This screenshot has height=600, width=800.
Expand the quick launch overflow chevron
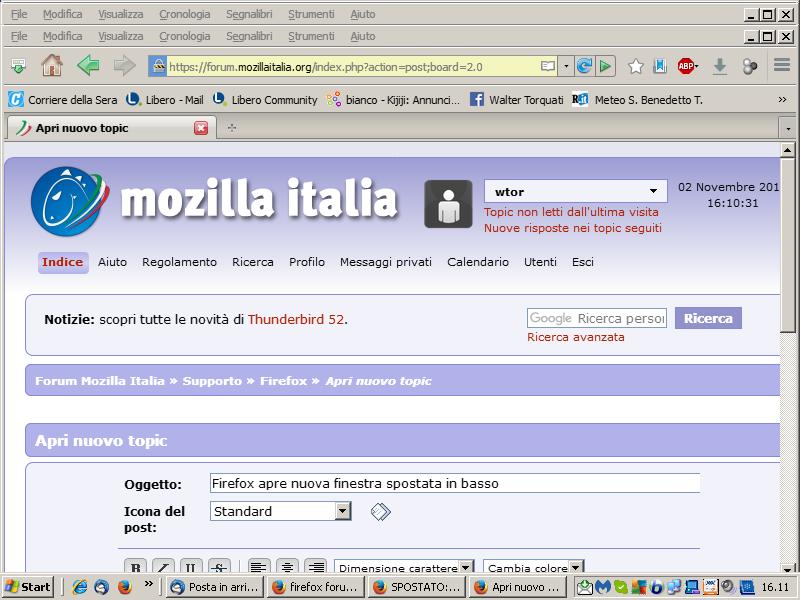point(148,584)
